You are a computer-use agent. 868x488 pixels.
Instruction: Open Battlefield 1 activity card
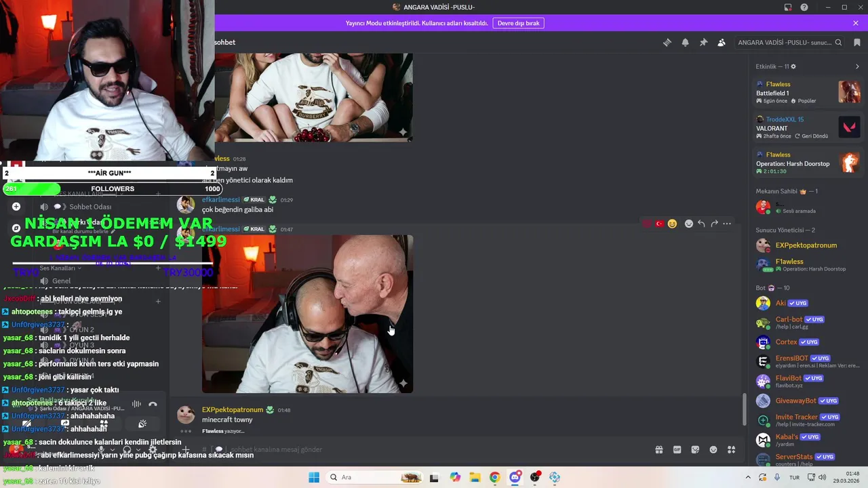pyautogui.click(x=808, y=92)
